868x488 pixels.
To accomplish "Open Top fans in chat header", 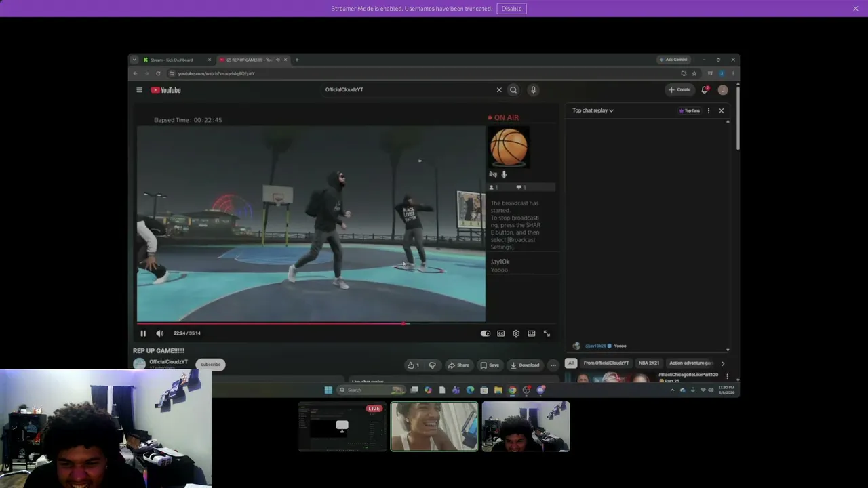I will (x=690, y=110).
